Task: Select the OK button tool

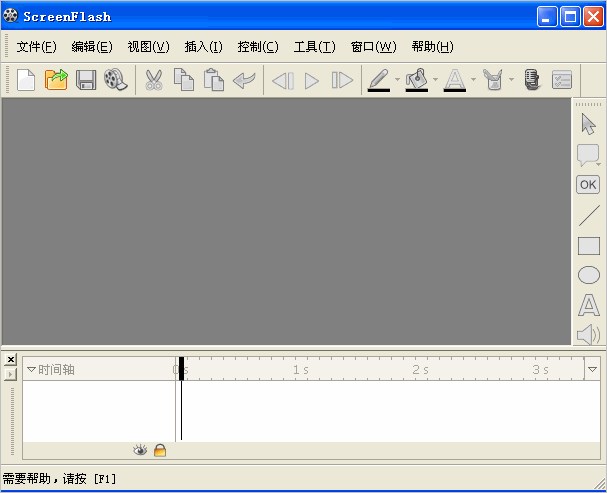Action: [x=588, y=185]
